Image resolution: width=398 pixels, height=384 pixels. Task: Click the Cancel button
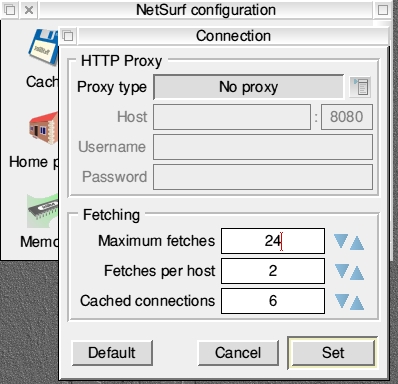[x=238, y=353]
